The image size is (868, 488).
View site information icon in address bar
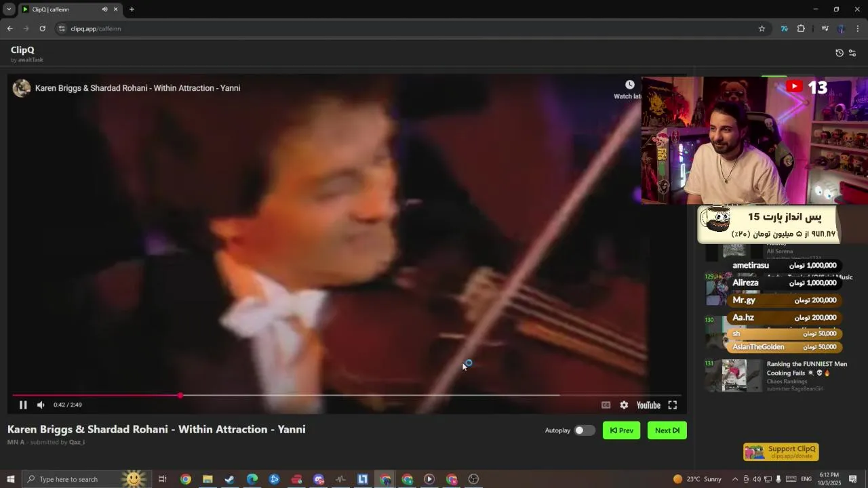pyautogui.click(x=62, y=28)
